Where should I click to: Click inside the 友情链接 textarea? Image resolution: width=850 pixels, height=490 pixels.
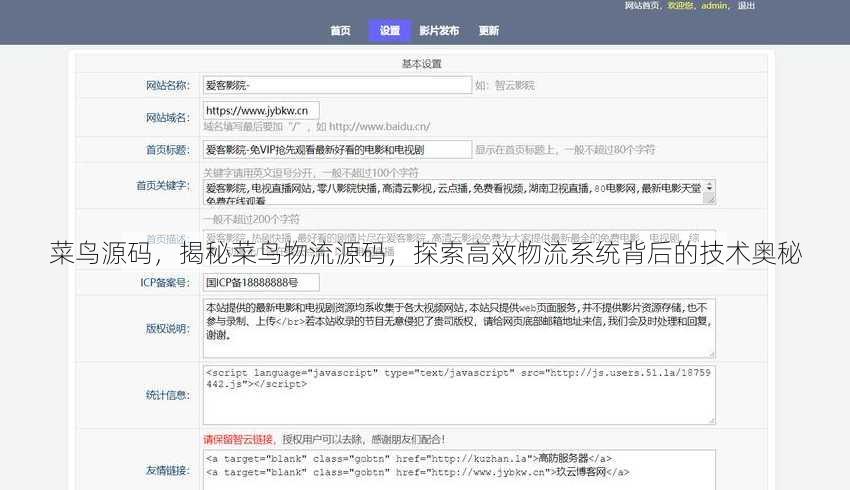coord(459,469)
